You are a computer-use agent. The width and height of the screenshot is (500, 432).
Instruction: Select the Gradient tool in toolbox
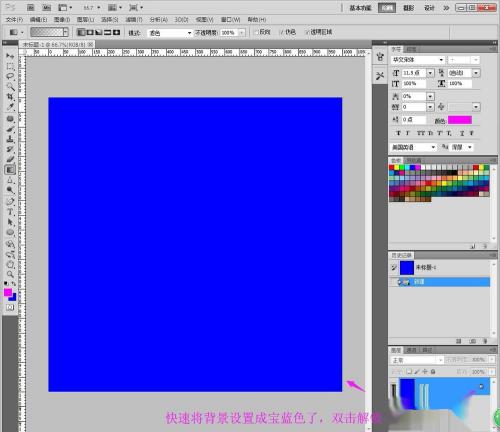(10, 170)
